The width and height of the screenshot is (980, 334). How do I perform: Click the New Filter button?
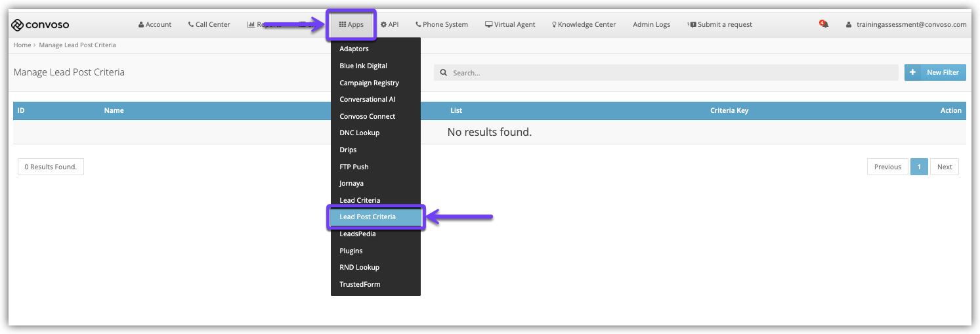pos(935,72)
